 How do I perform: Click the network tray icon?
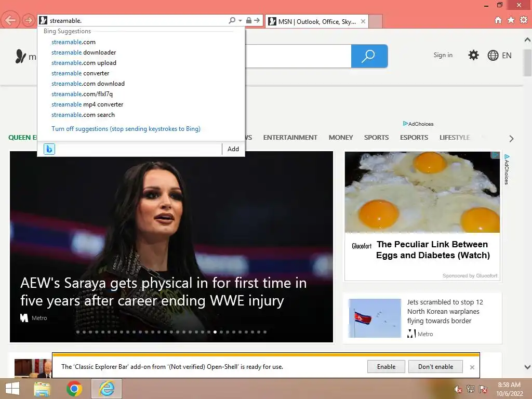(x=471, y=389)
